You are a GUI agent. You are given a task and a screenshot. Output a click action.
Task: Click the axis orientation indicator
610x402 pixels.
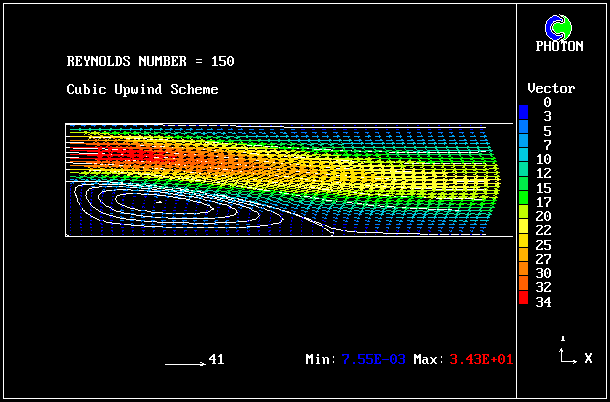tap(565, 352)
